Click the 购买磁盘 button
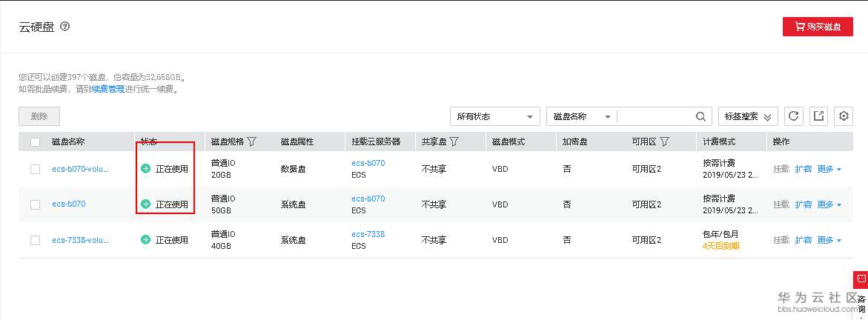Screen dimensions: 868x320 pos(818,27)
